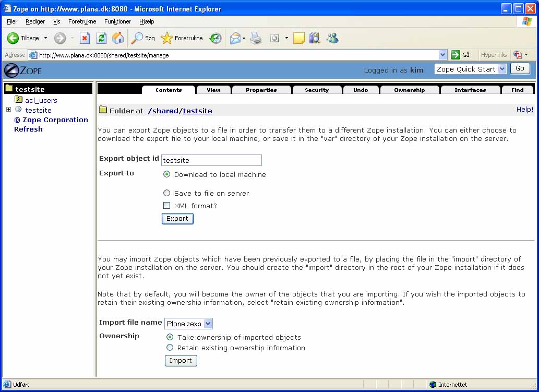The height and width of the screenshot is (392, 539).
Task: Go to the Home page icon
Action: tap(118, 38)
